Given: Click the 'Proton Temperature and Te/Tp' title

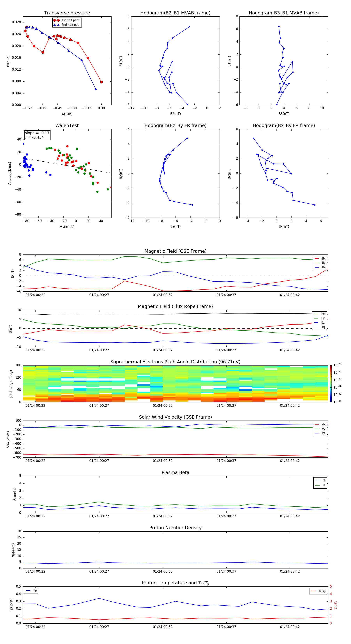Looking at the screenshot, I should click(175, 583).
